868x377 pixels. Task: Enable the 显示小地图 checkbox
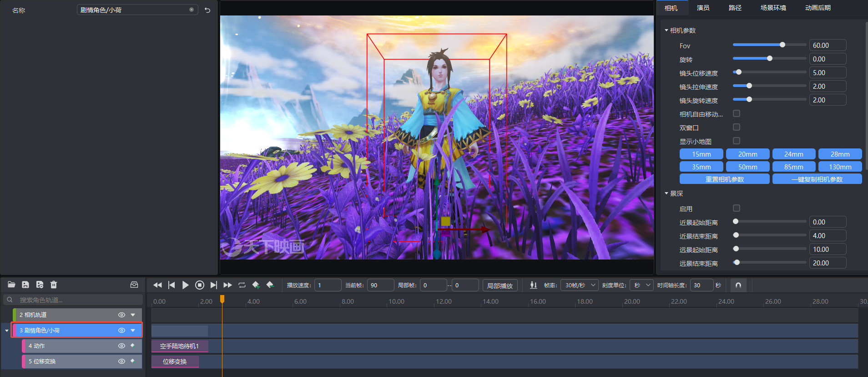click(x=737, y=141)
